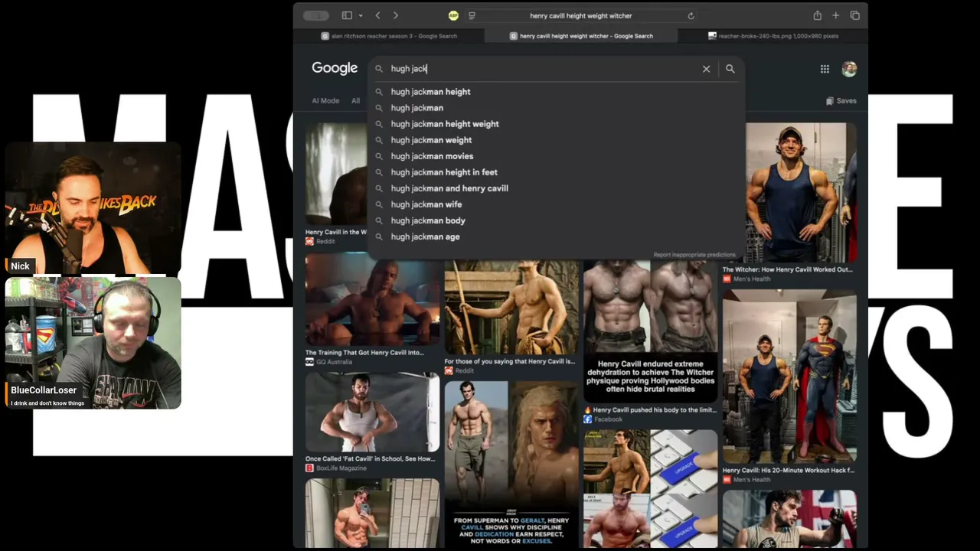
Task: Choose suggestion 'hugh jackman height'
Action: pos(556,92)
